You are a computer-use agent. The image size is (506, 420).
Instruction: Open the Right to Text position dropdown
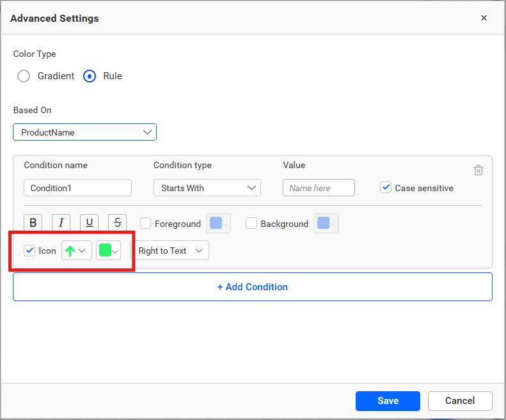pyautogui.click(x=170, y=251)
